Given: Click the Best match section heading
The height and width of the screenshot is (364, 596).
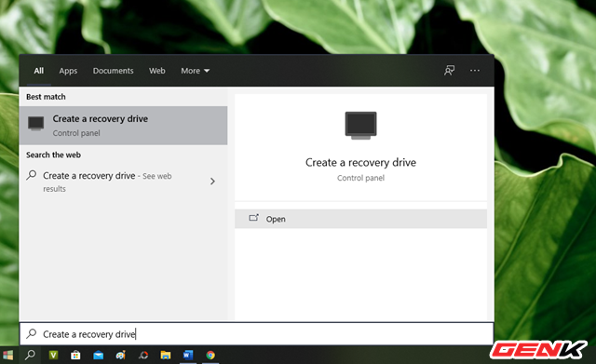Looking at the screenshot, I should (x=46, y=97).
